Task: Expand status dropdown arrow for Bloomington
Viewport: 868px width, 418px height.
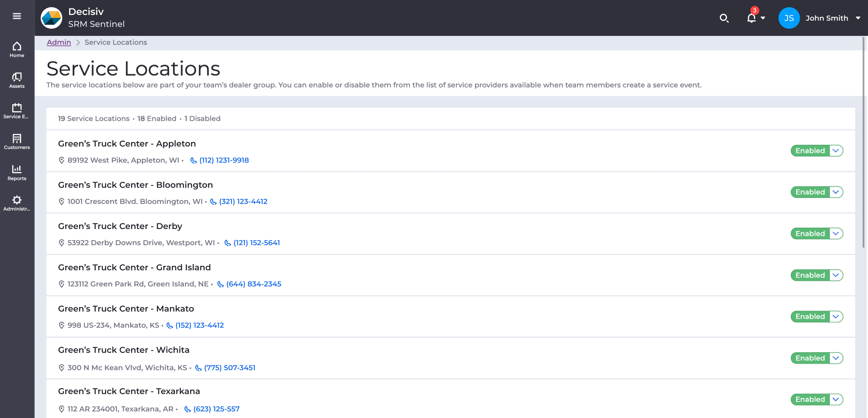Action: 836,192
